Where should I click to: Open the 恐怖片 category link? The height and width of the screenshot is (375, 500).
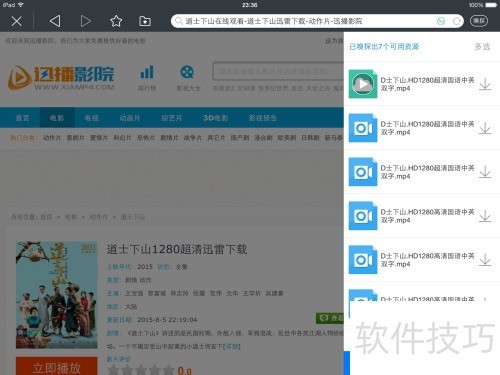click(x=146, y=138)
